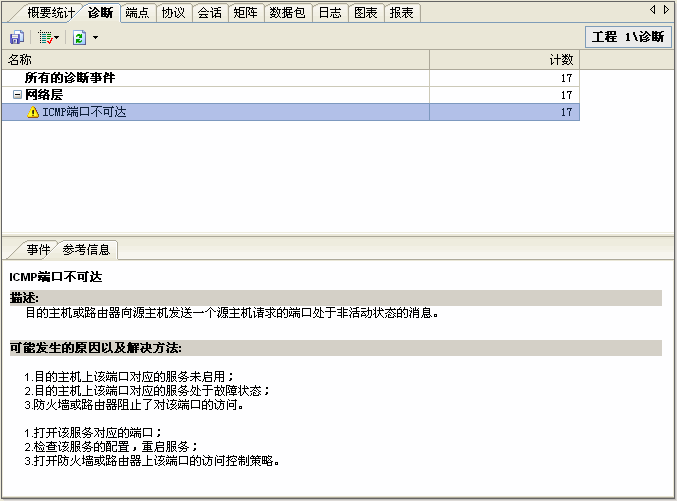Image resolution: width=677 pixels, height=501 pixels.
Task: Open the 端点 tab
Action: [x=137, y=13]
